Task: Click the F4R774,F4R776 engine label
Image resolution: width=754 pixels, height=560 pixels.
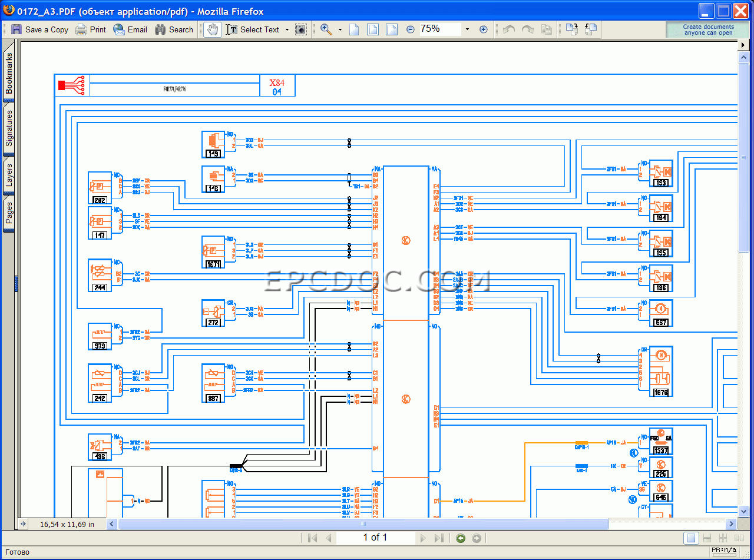Action: (175, 90)
